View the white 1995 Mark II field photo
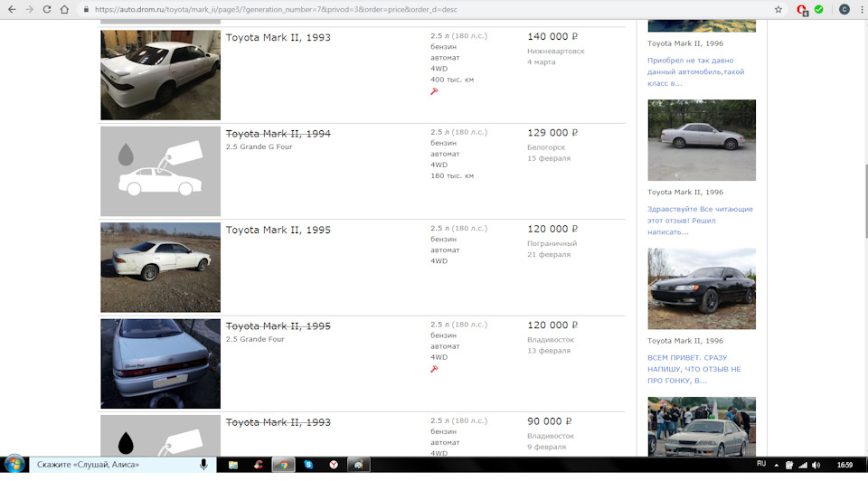This screenshot has height=481, width=868. (161, 268)
